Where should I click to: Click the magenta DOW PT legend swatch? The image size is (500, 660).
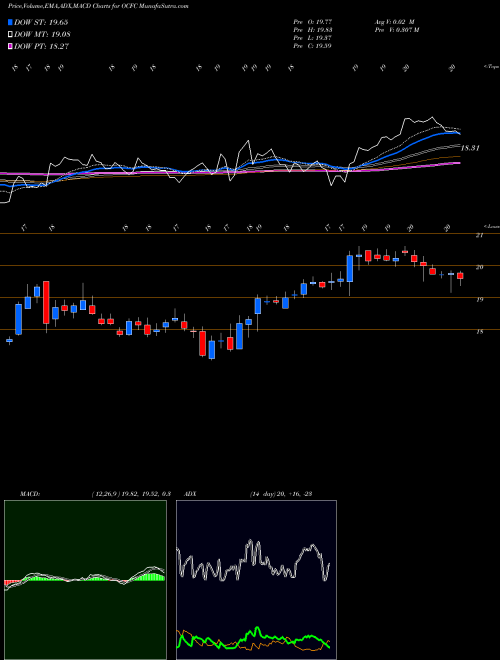pyautogui.click(x=11, y=46)
